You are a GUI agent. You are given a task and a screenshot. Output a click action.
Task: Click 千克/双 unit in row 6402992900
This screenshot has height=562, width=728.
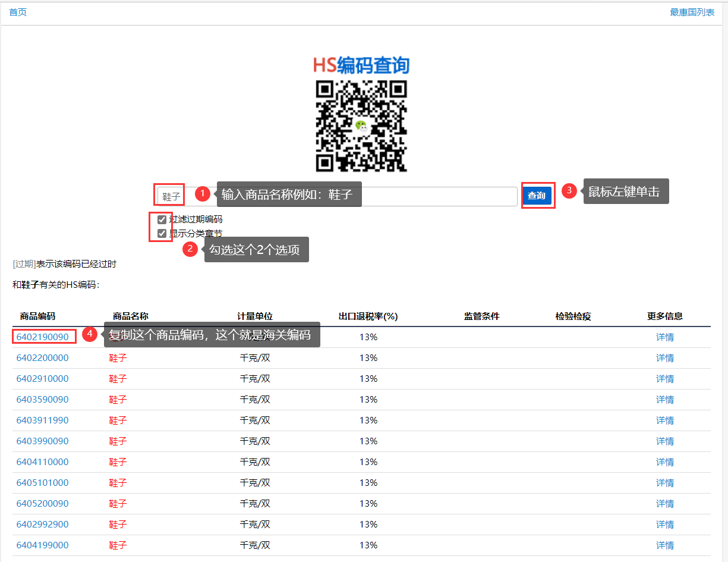[x=255, y=525]
